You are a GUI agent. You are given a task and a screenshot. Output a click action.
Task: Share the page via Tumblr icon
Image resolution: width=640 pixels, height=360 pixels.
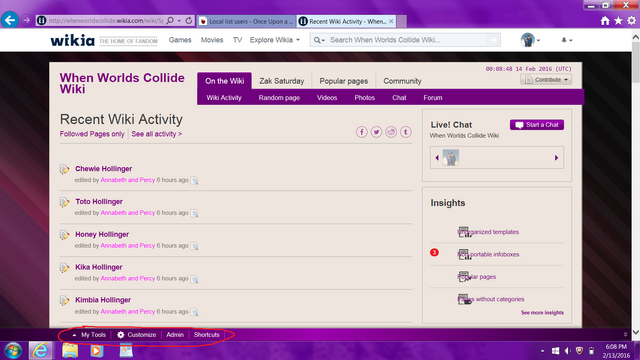coord(406,132)
